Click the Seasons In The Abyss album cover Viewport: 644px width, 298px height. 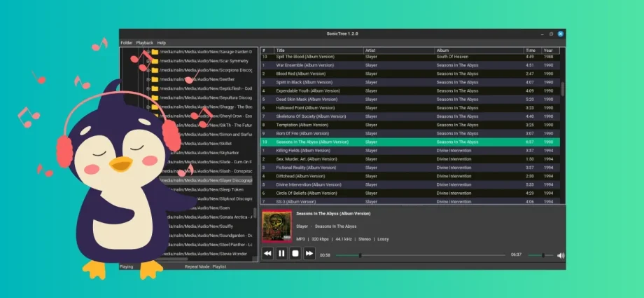point(276,226)
